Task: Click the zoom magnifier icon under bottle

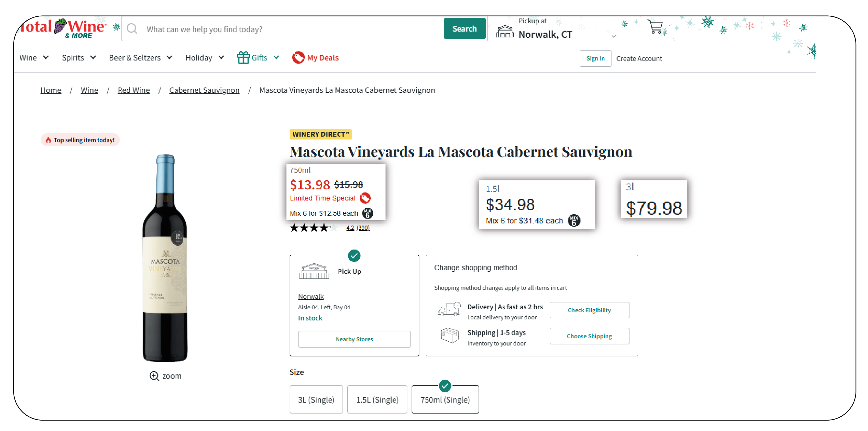Action: (x=154, y=376)
